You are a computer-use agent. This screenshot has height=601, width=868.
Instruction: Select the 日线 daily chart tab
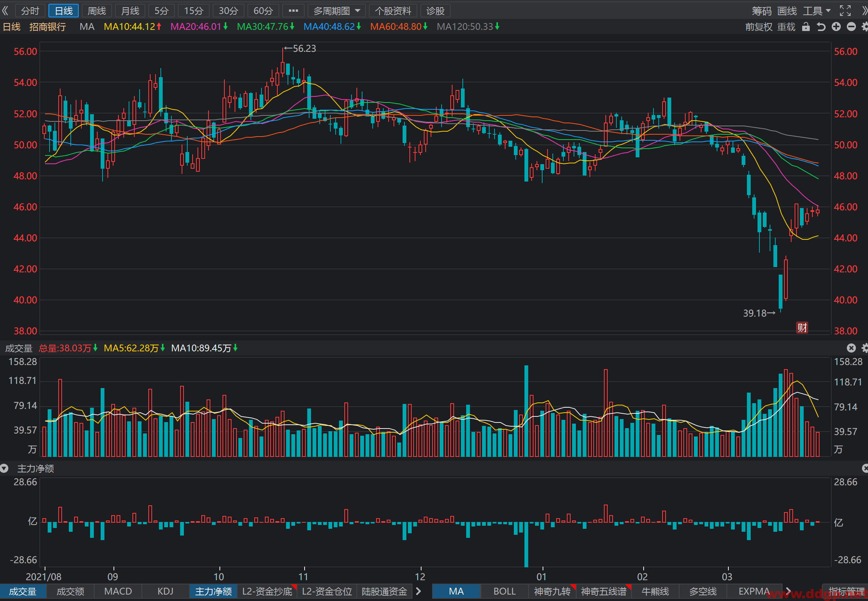64,11
